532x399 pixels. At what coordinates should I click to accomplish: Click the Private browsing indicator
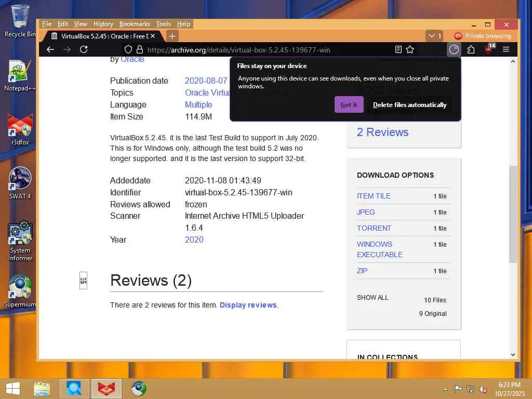click(483, 36)
